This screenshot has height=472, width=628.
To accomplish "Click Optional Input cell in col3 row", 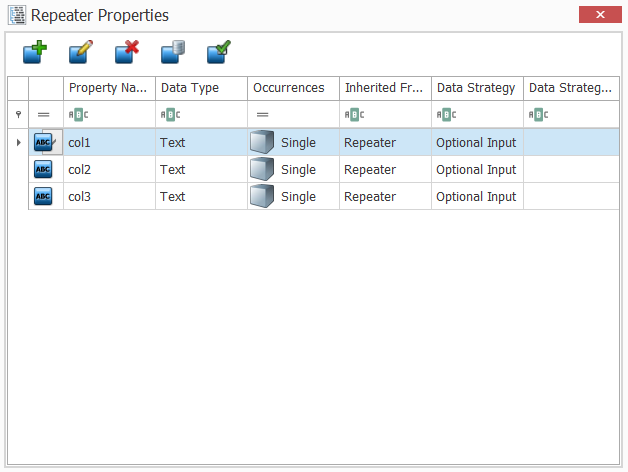I will (477, 196).
